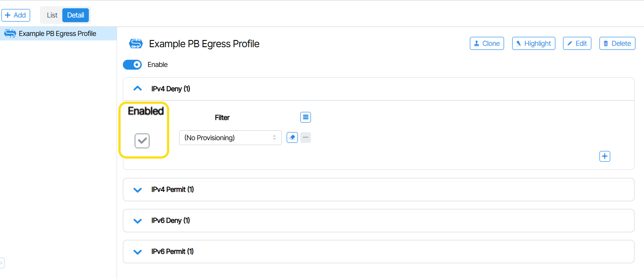Click the Clone button
The image size is (644, 279).
click(487, 44)
